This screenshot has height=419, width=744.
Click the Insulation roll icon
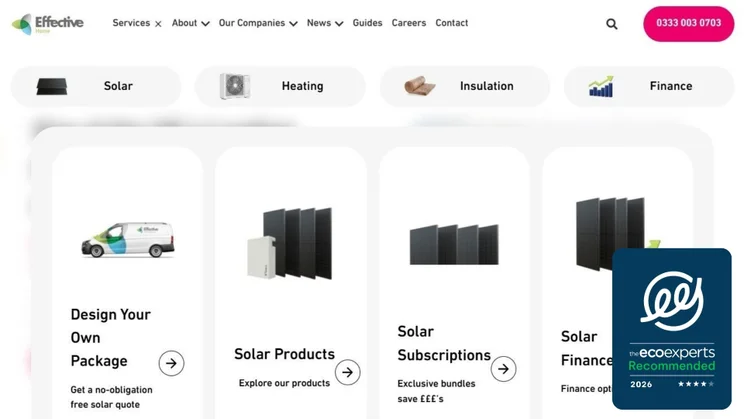pos(420,86)
